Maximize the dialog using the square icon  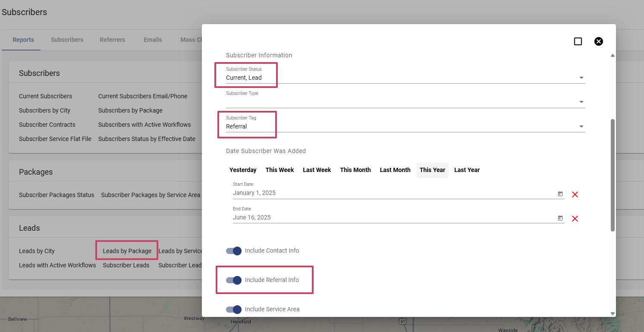pyautogui.click(x=578, y=41)
